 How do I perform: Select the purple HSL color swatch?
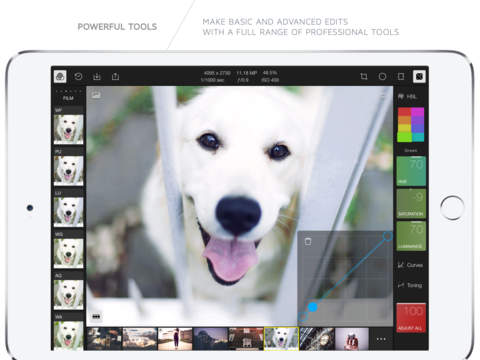418,120
